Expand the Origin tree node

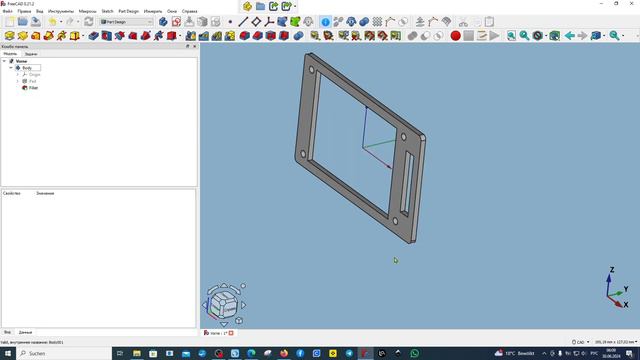[18, 75]
